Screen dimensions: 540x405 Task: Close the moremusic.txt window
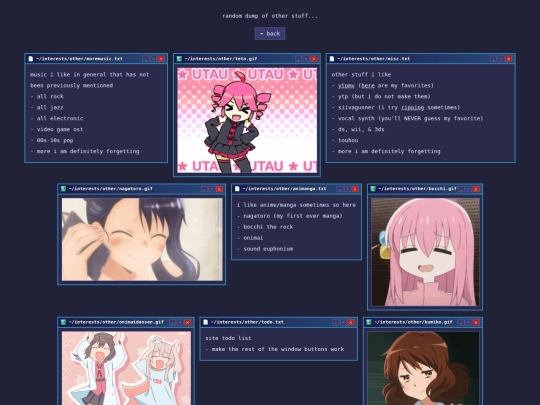(161, 59)
